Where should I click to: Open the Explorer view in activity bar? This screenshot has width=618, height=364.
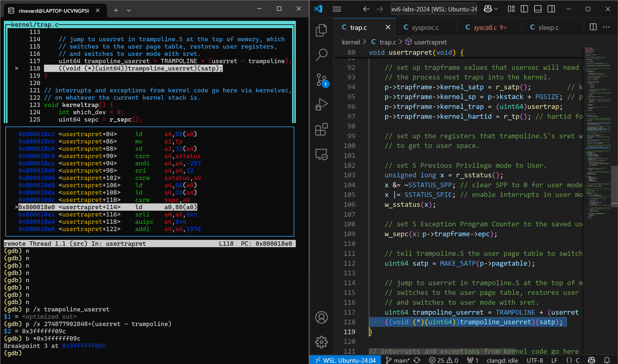pos(321,30)
